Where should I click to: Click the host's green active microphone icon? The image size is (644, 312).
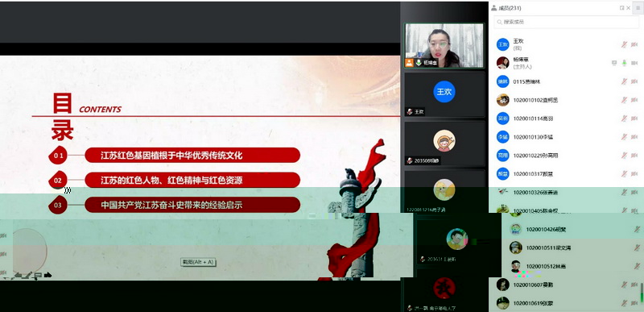(x=625, y=63)
